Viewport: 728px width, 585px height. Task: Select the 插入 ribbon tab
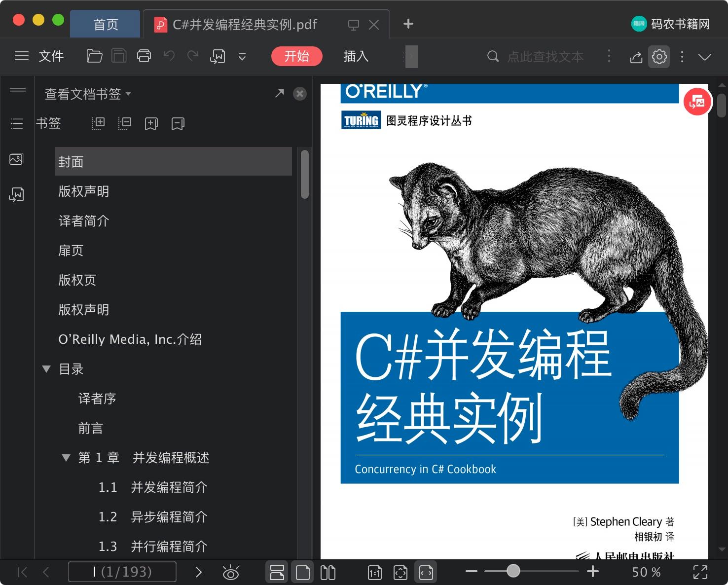(x=356, y=56)
